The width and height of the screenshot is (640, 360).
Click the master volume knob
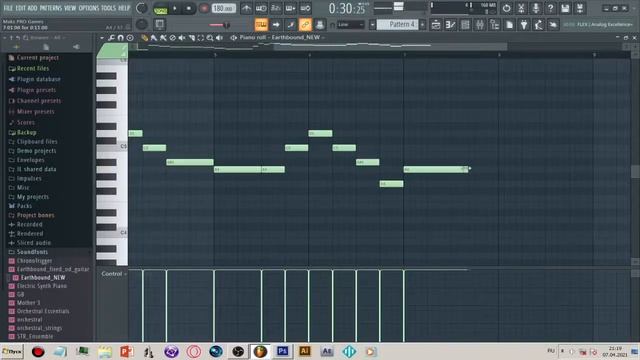pyautogui.click(x=142, y=8)
